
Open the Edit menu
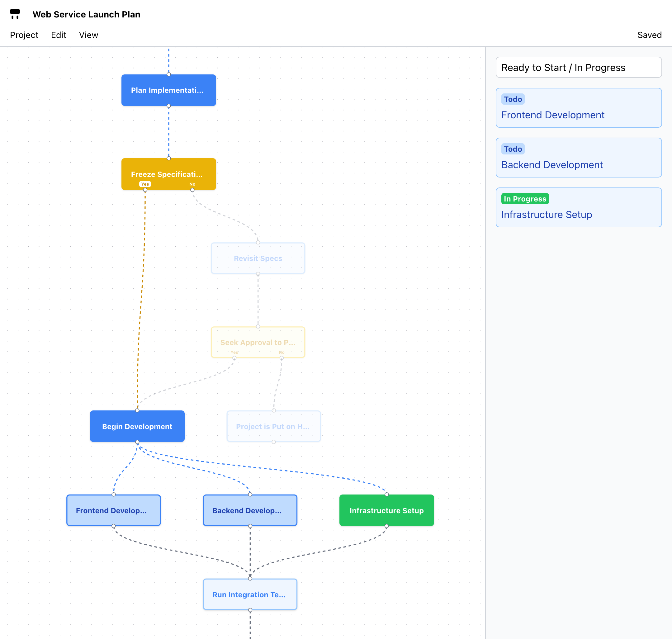tap(59, 35)
